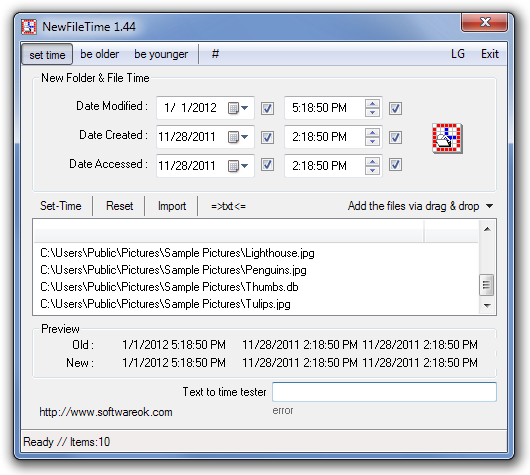Toggle Date Modified time checkbox
This screenshot has height=475, width=530.
click(x=395, y=109)
